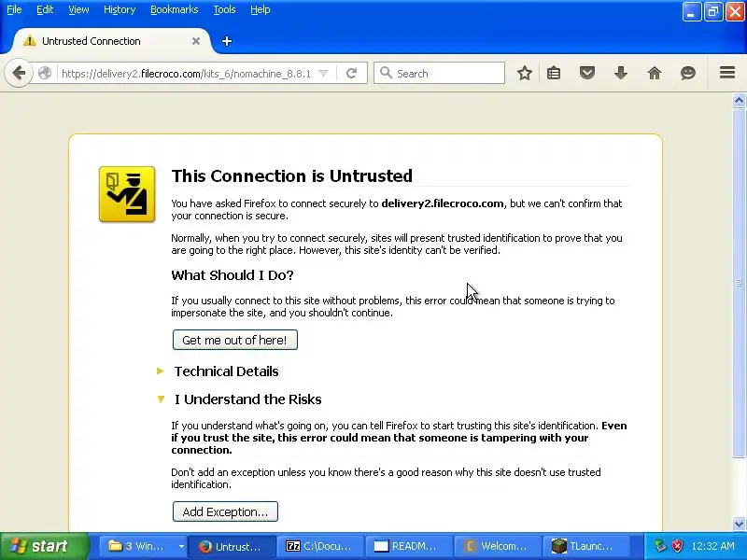Screen dimensions: 747x560
Task: Click the page scrollbar down arrow
Action: (x=739, y=524)
